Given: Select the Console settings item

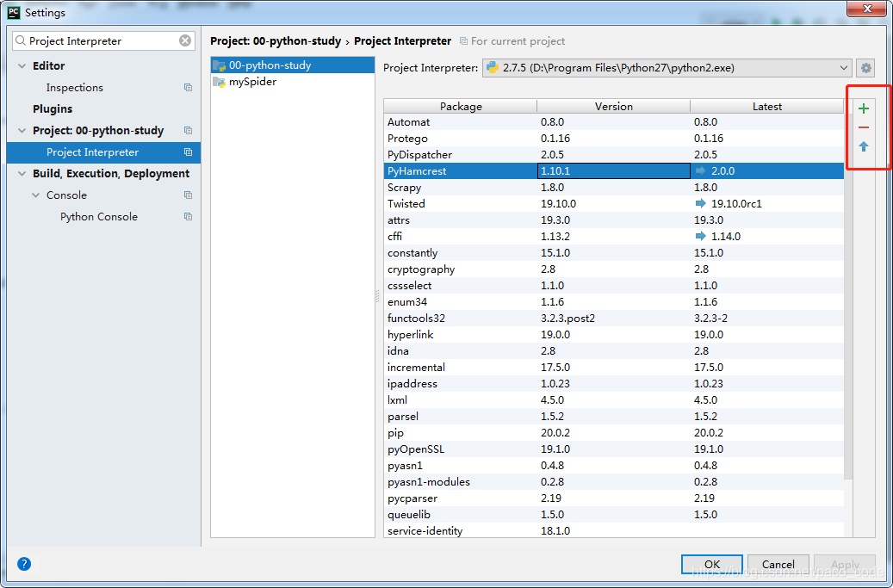Looking at the screenshot, I should point(66,195).
